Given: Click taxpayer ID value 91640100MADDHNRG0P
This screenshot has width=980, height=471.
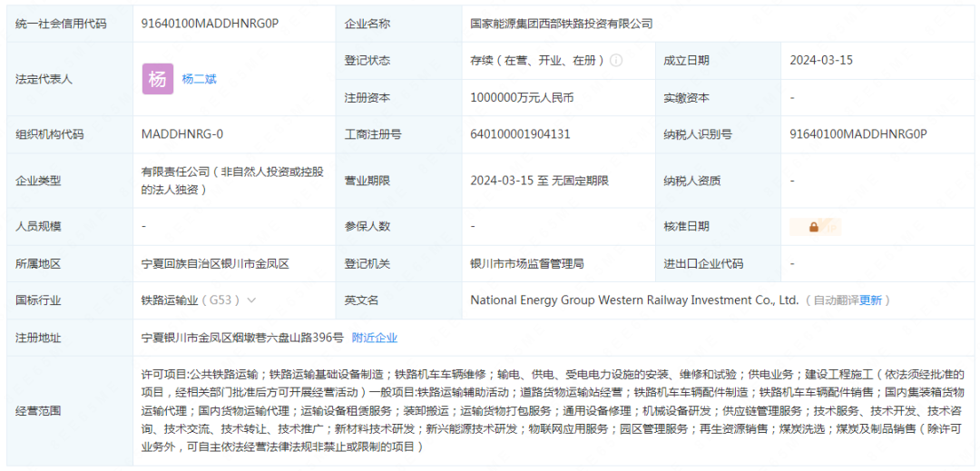Looking at the screenshot, I should point(857,134).
